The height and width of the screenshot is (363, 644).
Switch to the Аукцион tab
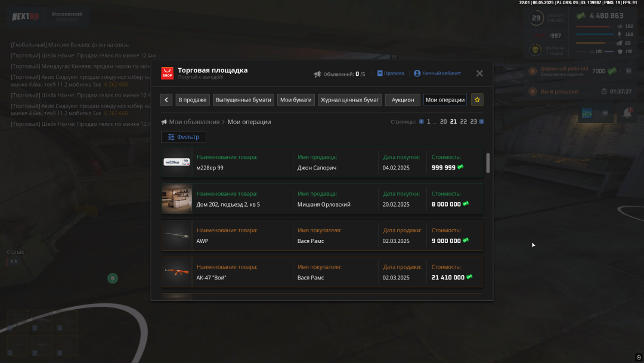pyautogui.click(x=402, y=100)
